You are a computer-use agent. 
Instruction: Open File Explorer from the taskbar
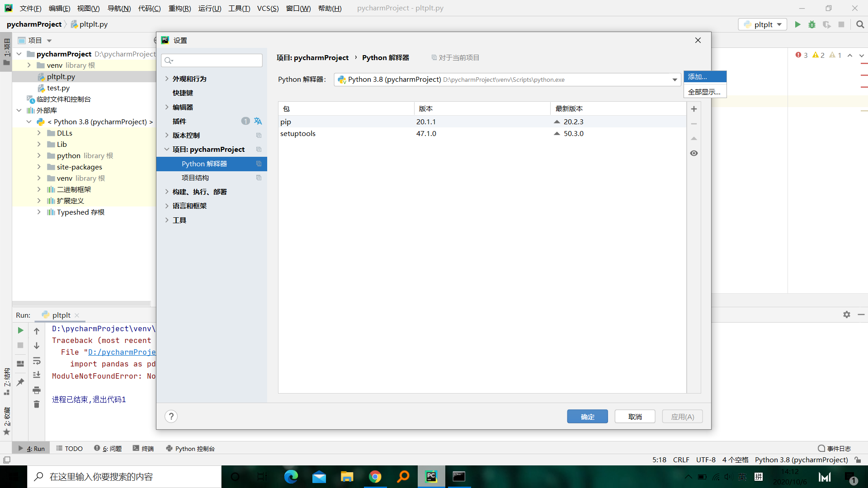pos(347,477)
